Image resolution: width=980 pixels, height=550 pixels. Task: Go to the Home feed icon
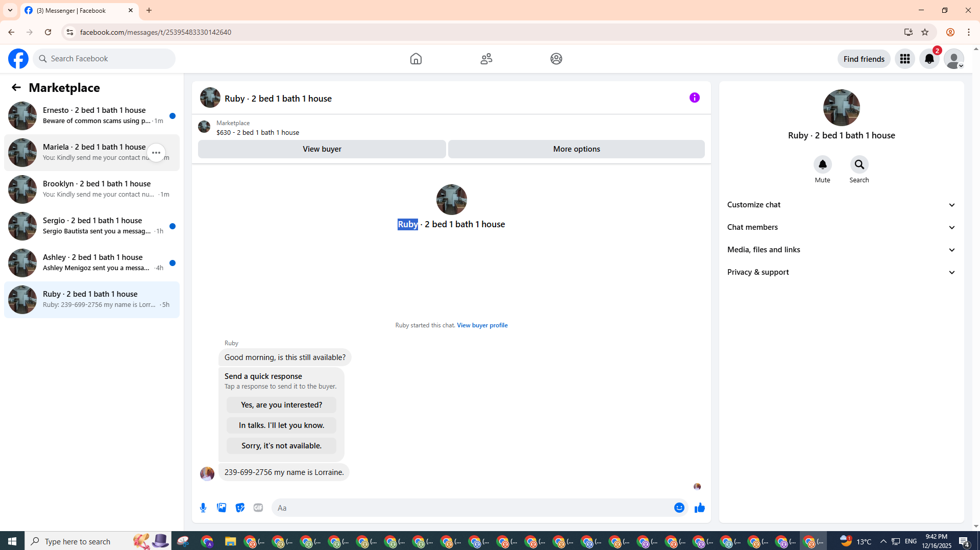[416, 59]
